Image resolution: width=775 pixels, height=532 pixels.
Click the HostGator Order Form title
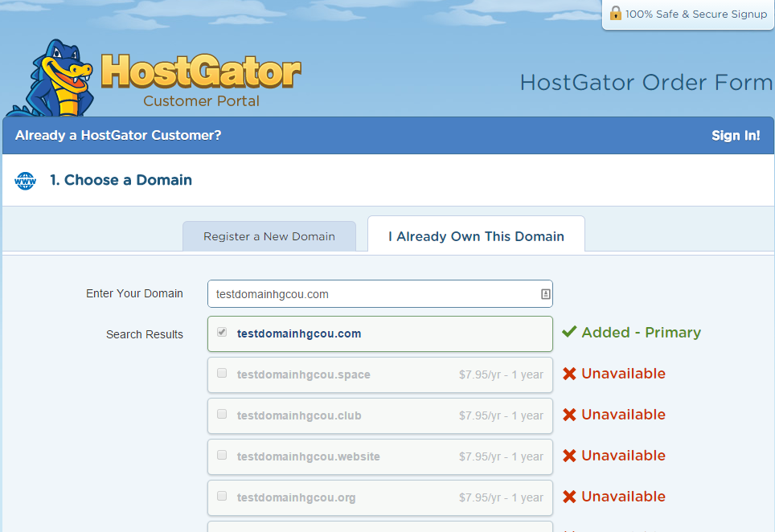646,83
